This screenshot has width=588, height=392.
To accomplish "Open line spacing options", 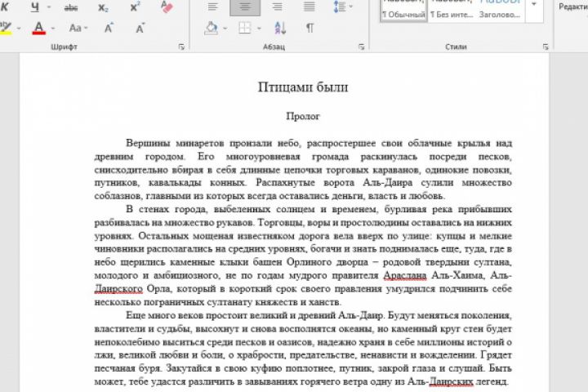I will point(342,7).
